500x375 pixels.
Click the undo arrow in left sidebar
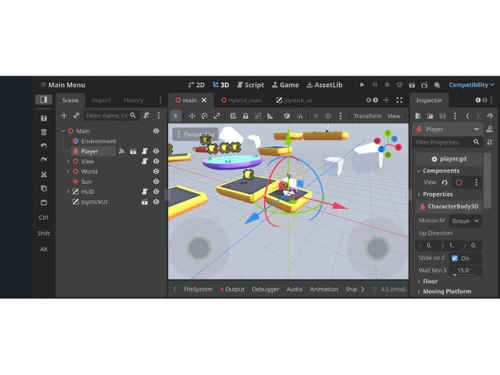click(44, 146)
